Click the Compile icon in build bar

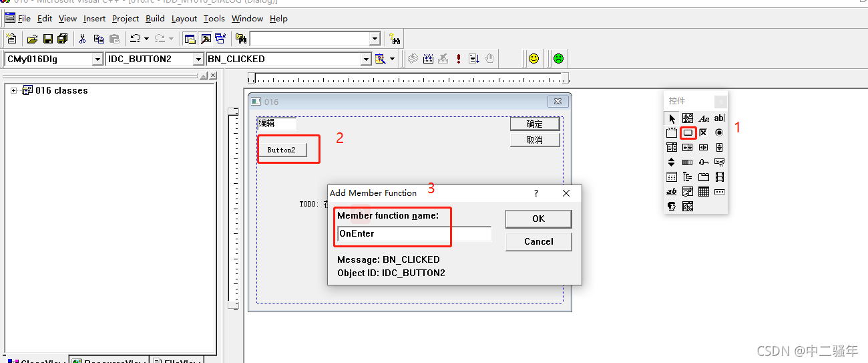pos(413,59)
